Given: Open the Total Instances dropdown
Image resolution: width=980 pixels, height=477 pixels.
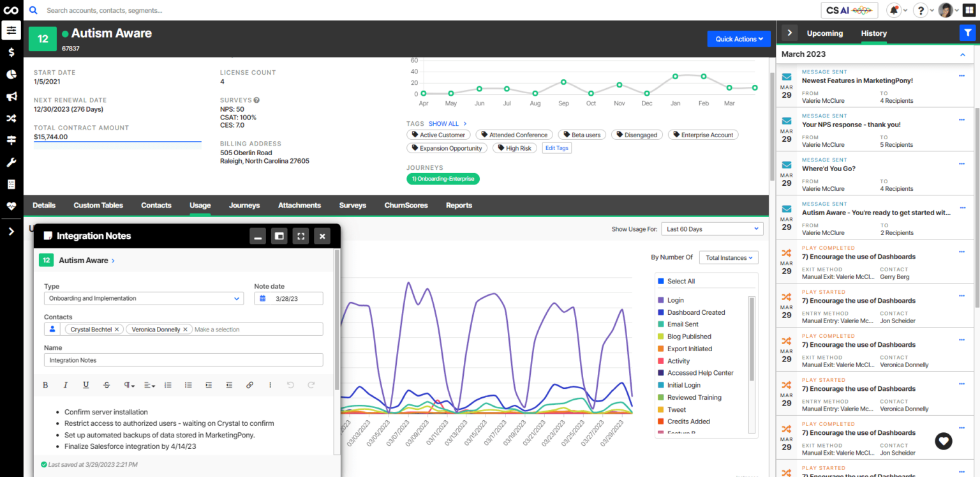Looking at the screenshot, I should coord(728,257).
